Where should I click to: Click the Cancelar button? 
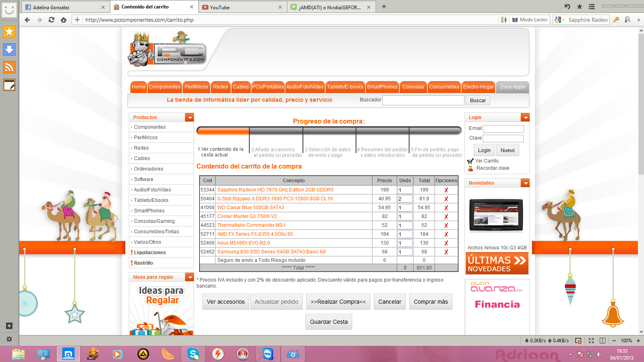pyautogui.click(x=390, y=302)
